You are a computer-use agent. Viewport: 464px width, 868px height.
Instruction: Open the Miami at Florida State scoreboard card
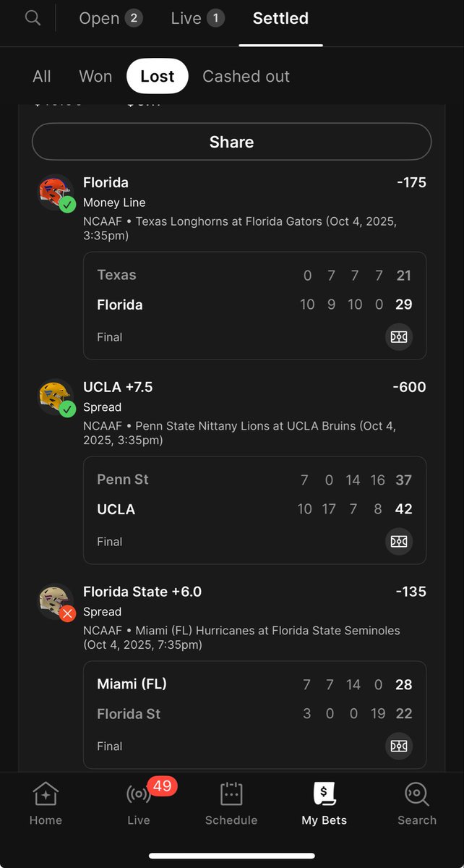254,715
